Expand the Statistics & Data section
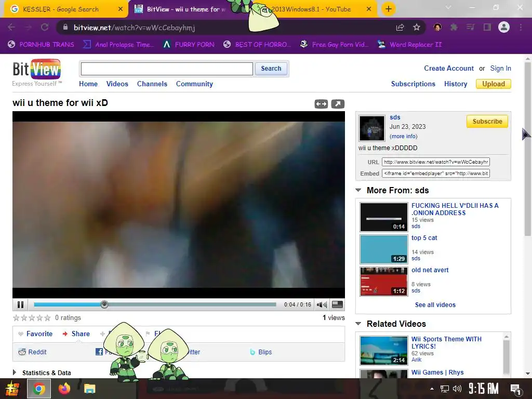Viewport: 532px width, 399px height. pos(42,373)
